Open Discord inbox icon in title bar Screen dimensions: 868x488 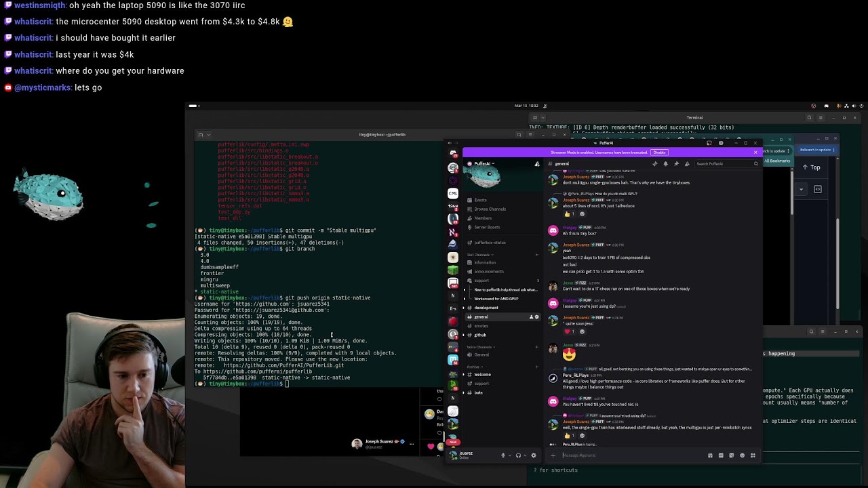(x=709, y=143)
